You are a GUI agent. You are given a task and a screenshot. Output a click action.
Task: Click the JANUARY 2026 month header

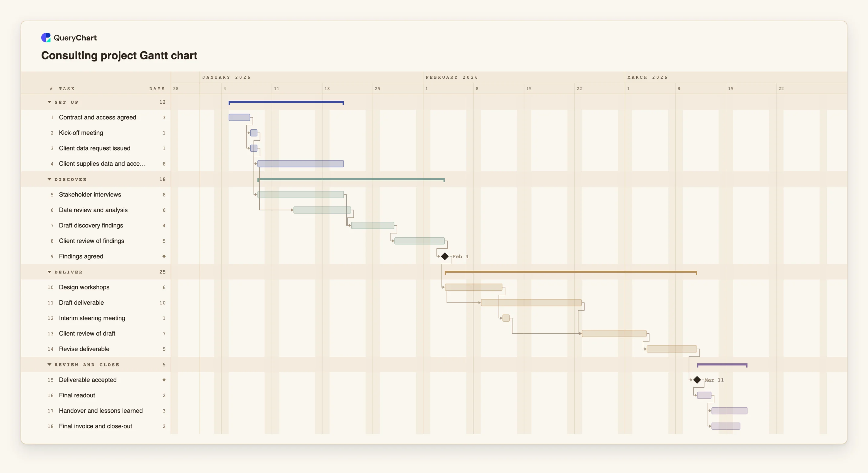click(227, 77)
